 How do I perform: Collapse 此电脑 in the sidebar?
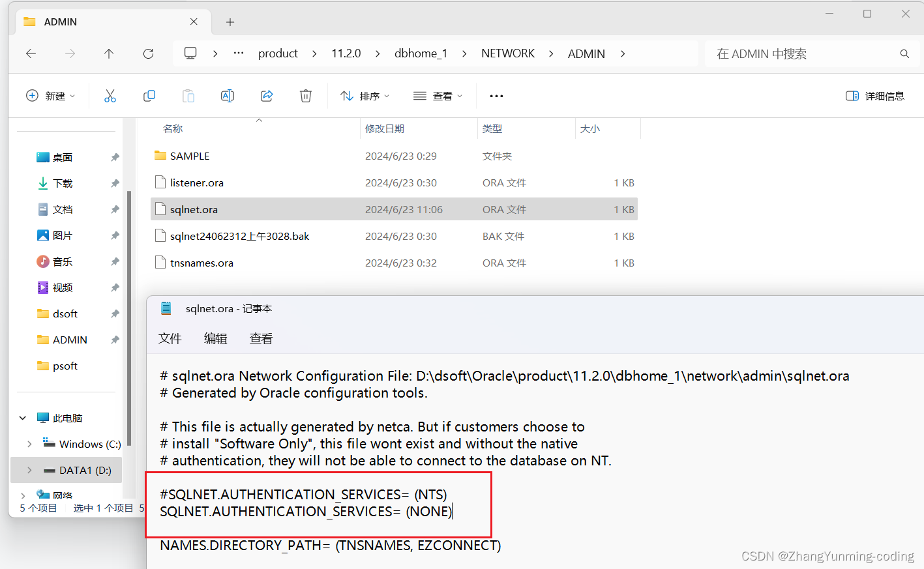[22, 417]
